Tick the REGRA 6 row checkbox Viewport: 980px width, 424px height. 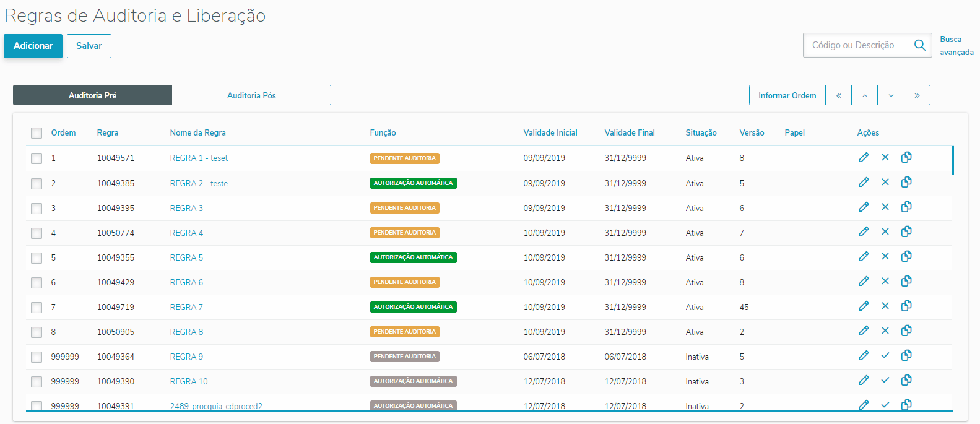click(37, 283)
